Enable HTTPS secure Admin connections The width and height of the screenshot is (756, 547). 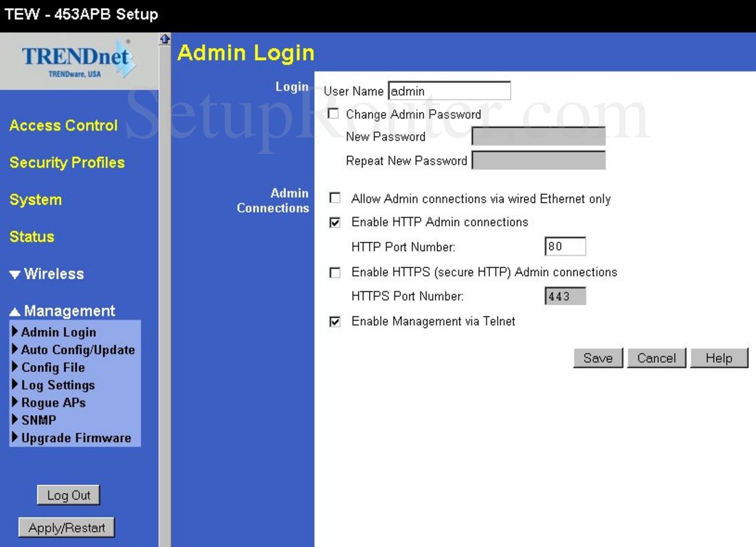point(335,272)
